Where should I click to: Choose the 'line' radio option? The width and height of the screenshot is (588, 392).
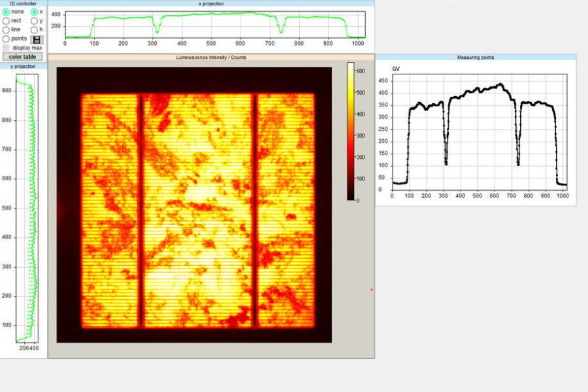(x=7, y=29)
